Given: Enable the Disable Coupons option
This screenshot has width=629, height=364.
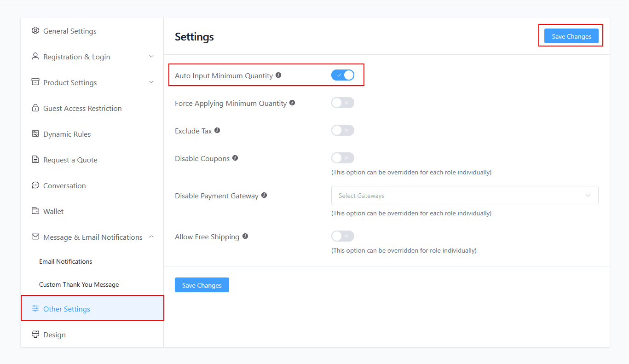Looking at the screenshot, I should point(342,157).
